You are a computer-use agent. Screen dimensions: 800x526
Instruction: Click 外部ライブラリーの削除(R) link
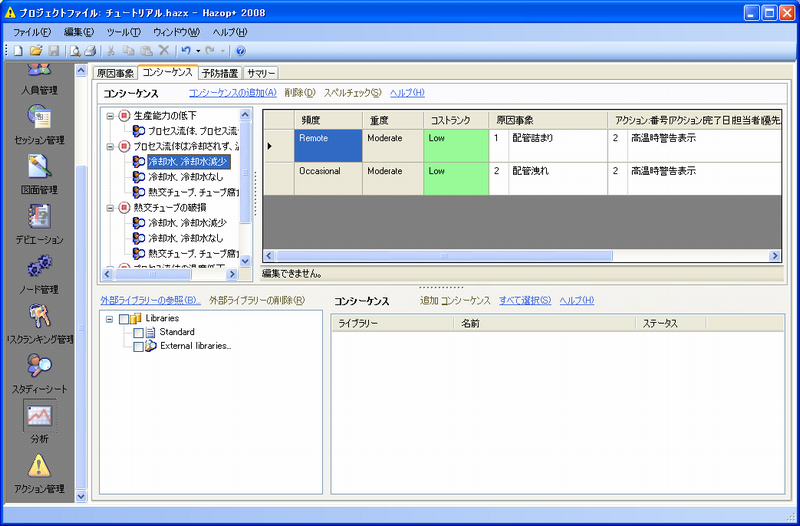pos(257,300)
